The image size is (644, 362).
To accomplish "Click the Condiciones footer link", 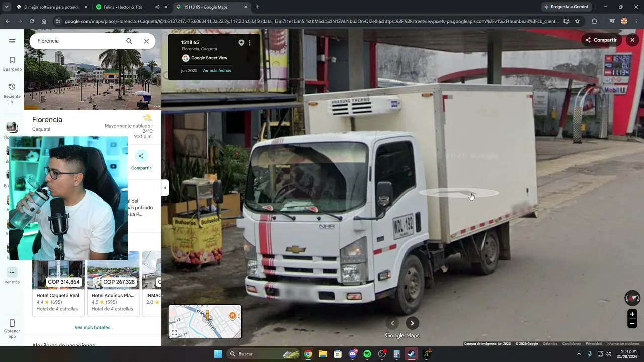I will click(572, 344).
